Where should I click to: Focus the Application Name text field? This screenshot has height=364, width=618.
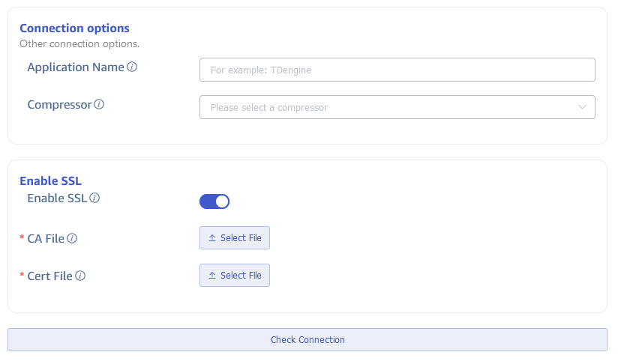[397, 70]
